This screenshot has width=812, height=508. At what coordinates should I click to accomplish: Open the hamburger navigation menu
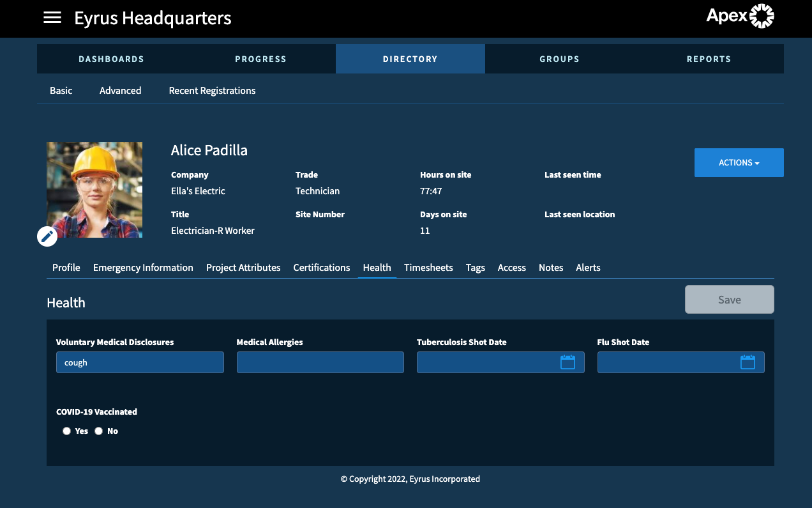tap(52, 18)
